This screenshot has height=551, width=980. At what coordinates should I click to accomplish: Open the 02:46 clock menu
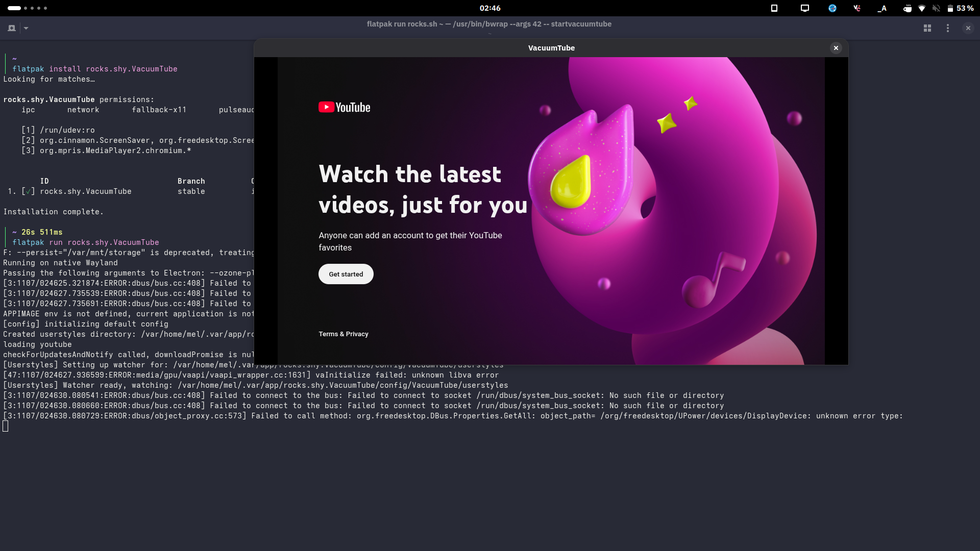(490, 8)
